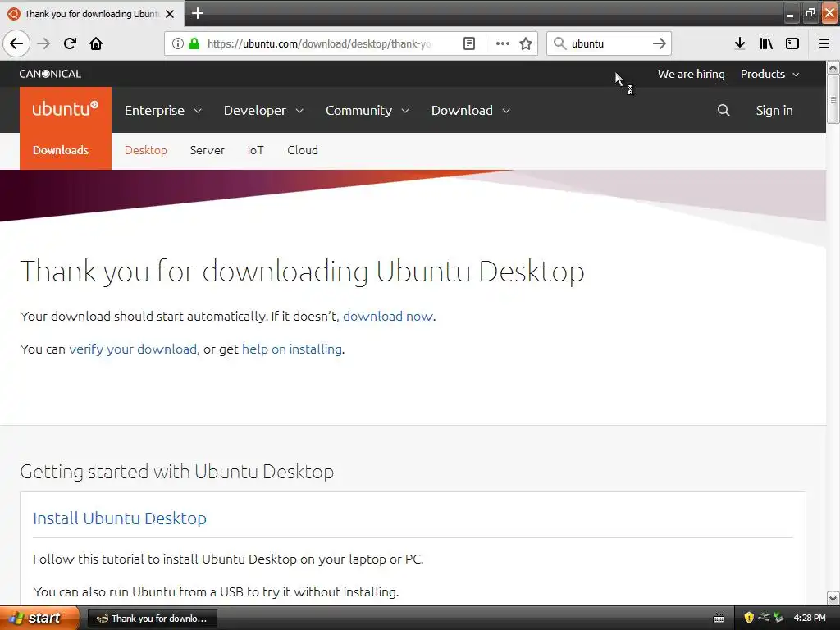Go back with the browser back arrow

point(16,43)
